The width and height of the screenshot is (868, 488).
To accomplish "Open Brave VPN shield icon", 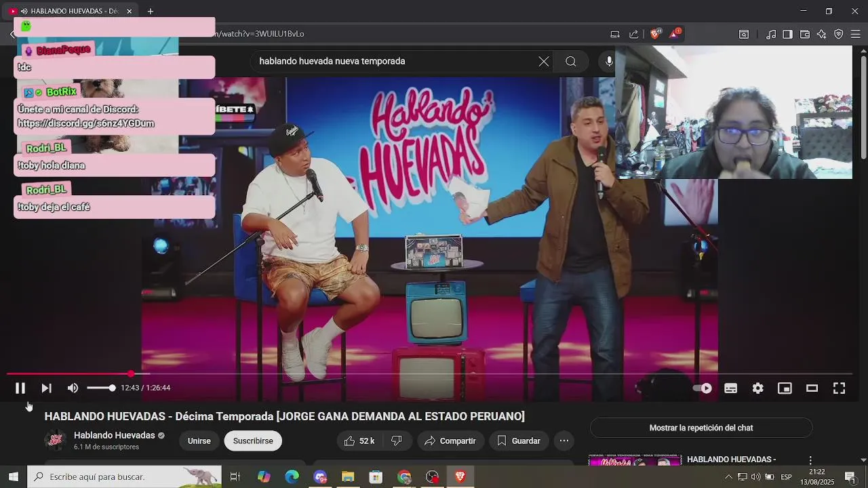I will click(839, 34).
